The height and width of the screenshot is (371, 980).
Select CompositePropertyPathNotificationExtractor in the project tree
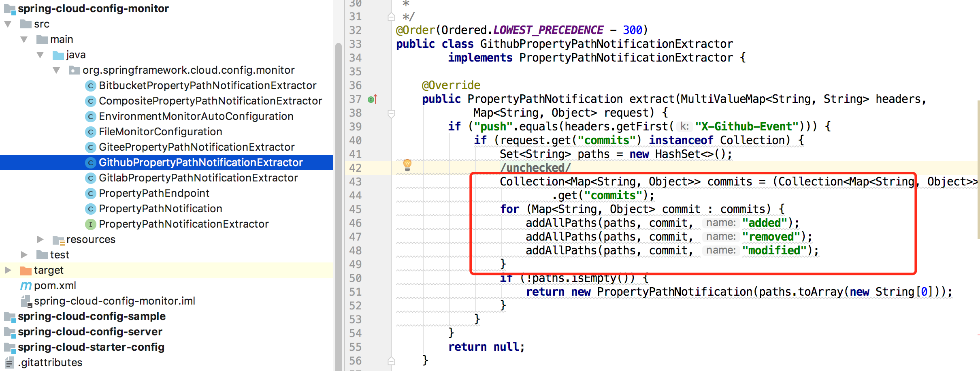coord(211,101)
